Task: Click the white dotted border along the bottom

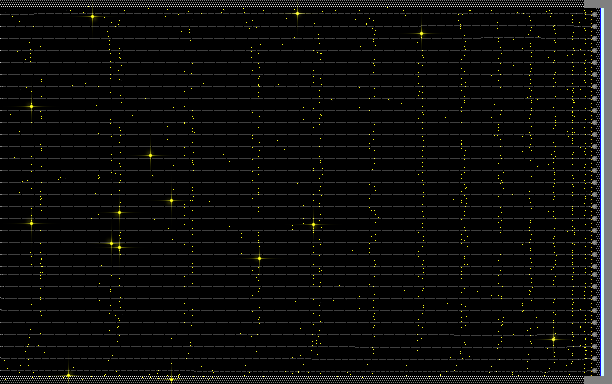Action: (x=292, y=380)
